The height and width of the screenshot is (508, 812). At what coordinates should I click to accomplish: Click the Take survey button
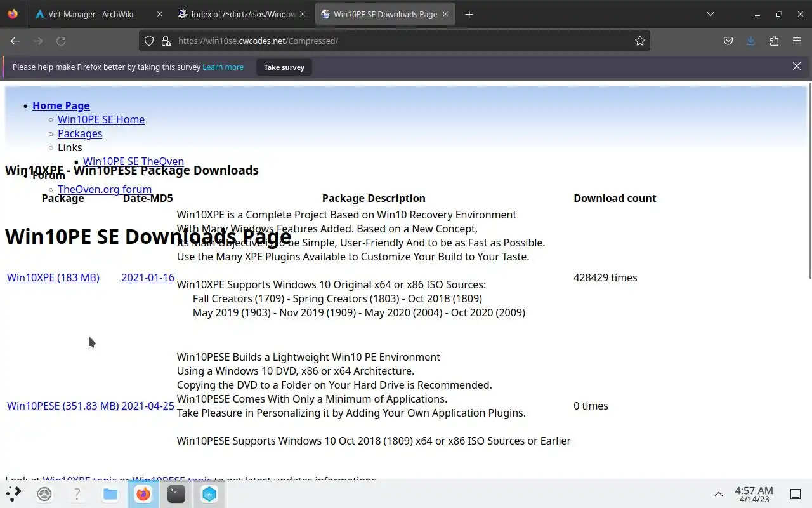[284, 67]
